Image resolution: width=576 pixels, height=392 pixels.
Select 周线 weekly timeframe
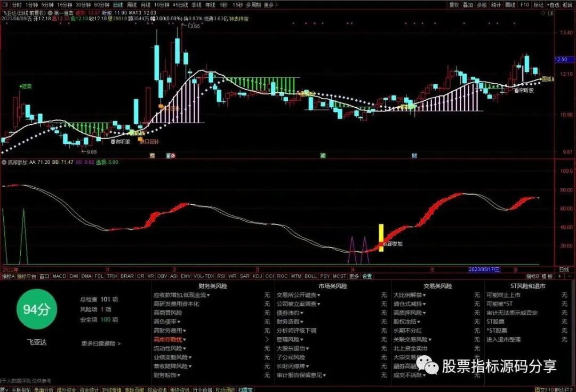132,5
